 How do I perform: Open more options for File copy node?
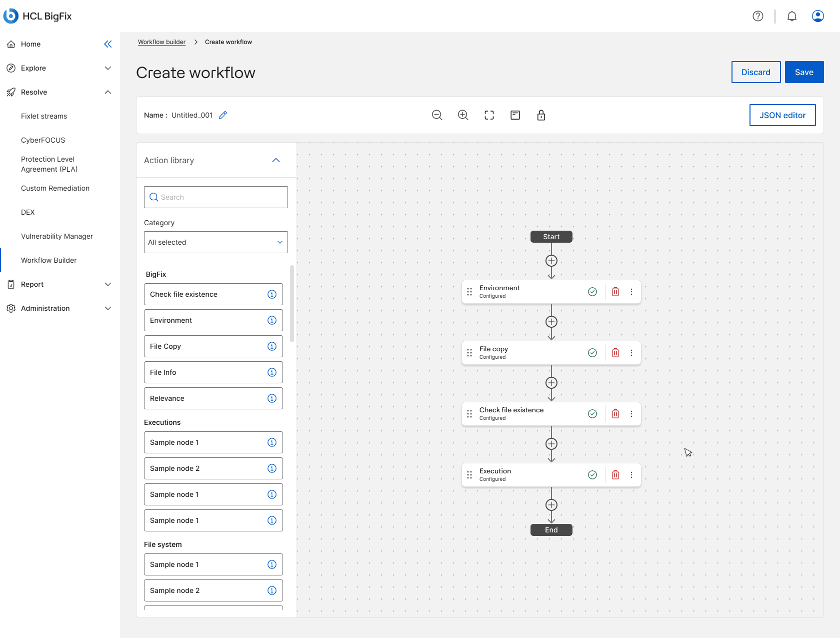tap(631, 353)
